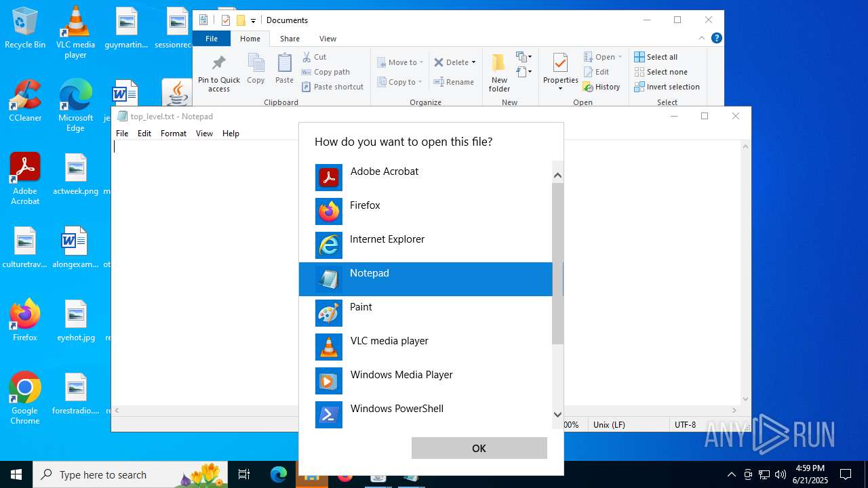This screenshot has height=488, width=868.
Task: Expand the New item dropdown icon
Action: (524, 57)
